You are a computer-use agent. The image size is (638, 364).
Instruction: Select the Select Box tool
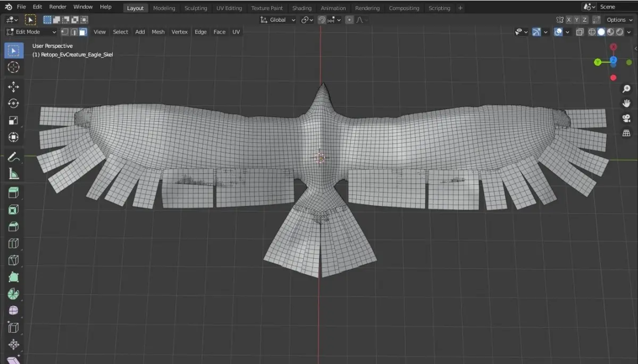pos(14,51)
